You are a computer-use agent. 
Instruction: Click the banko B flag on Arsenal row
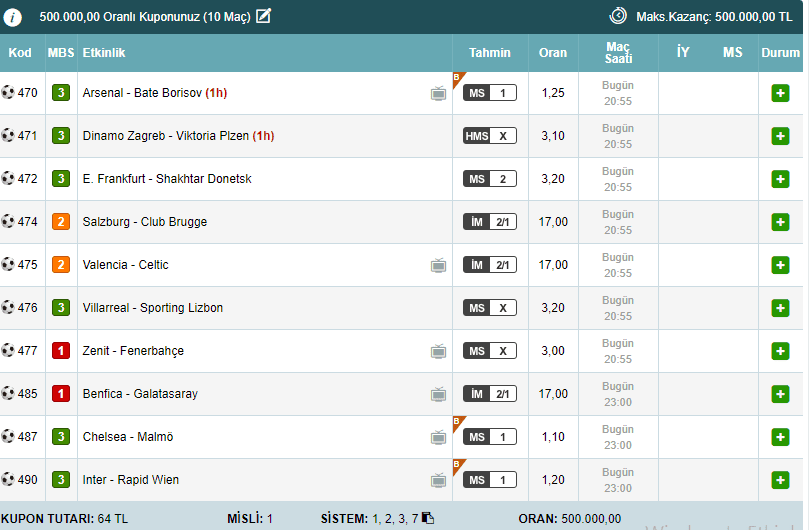click(x=458, y=79)
